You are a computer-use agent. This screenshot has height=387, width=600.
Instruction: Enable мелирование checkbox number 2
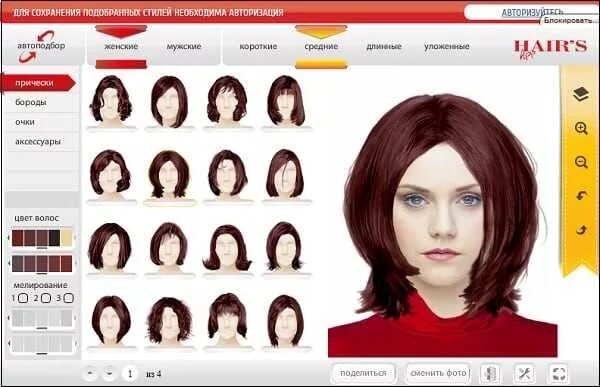coord(46,298)
